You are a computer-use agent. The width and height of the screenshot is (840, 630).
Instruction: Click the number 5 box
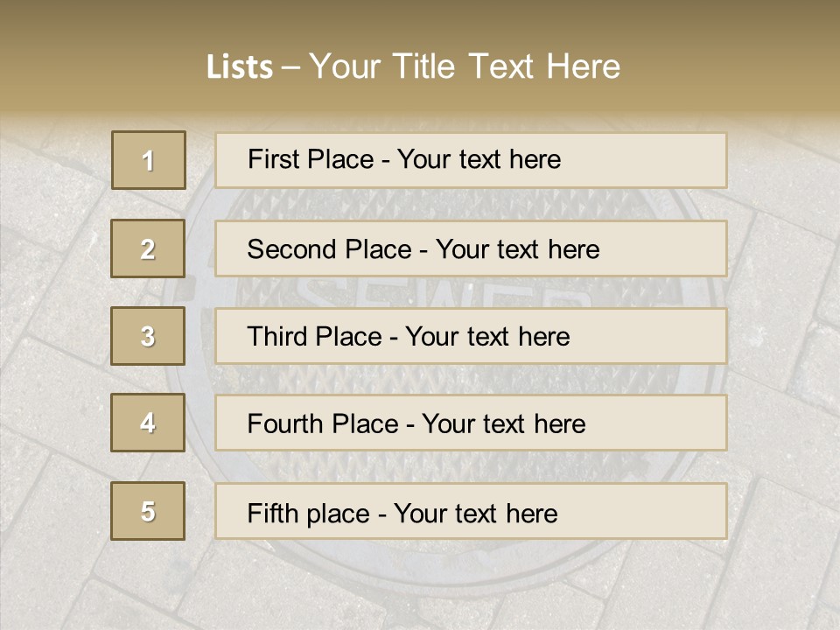pos(148,511)
